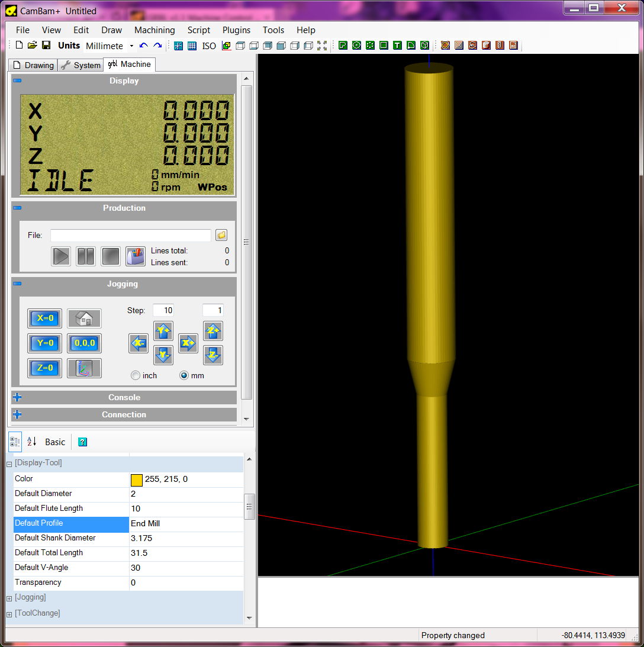The height and width of the screenshot is (647, 644).
Task: Start production with the play button
Action: pyautogui.click(x=61, y=256)
